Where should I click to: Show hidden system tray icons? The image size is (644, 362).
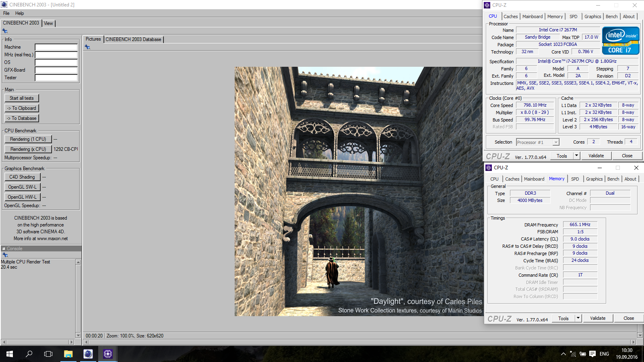[563, 354]
